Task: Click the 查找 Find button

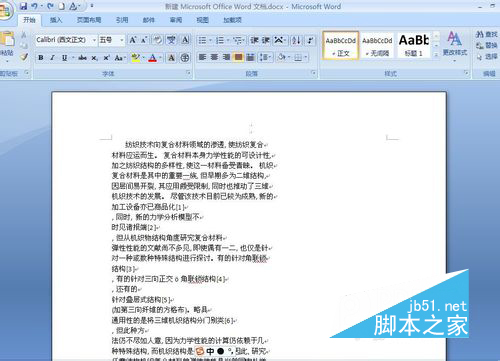Action: tap(487, 34)
